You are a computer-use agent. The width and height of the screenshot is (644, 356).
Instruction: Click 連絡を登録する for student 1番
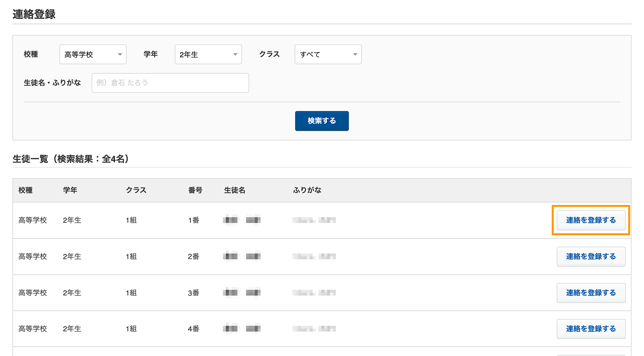591,220
